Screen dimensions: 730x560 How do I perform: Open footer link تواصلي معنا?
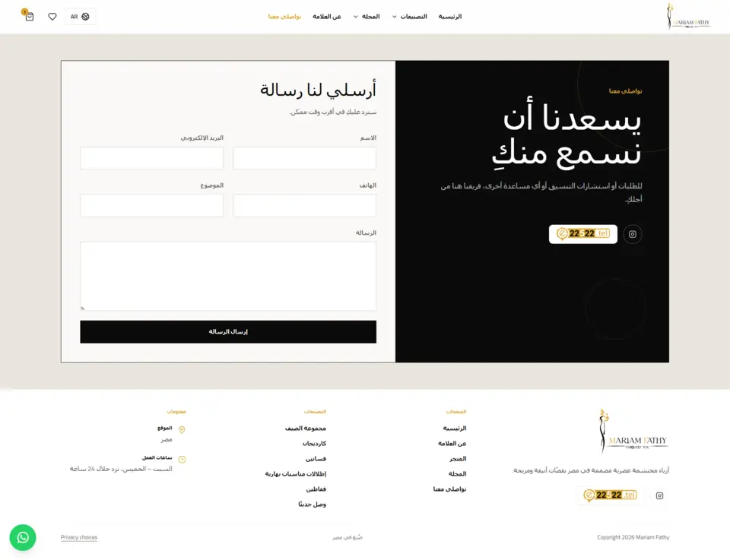tap(449, 489)
